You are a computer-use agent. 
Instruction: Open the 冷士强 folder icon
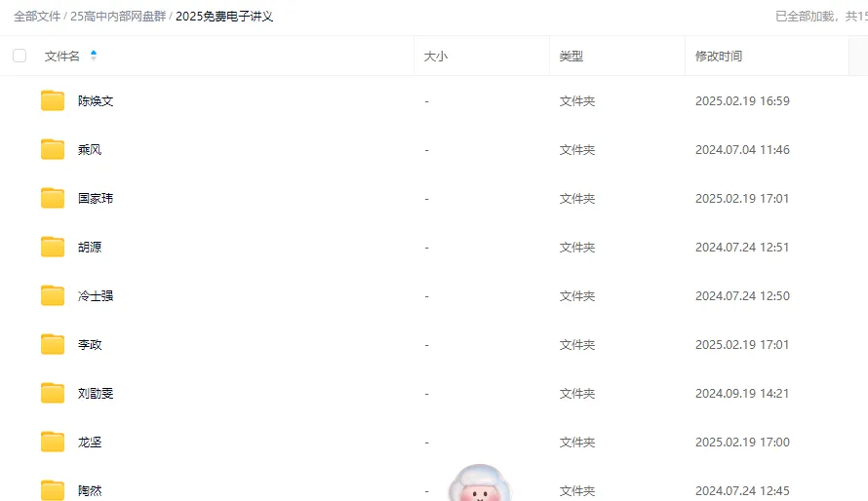coord(53,295)
